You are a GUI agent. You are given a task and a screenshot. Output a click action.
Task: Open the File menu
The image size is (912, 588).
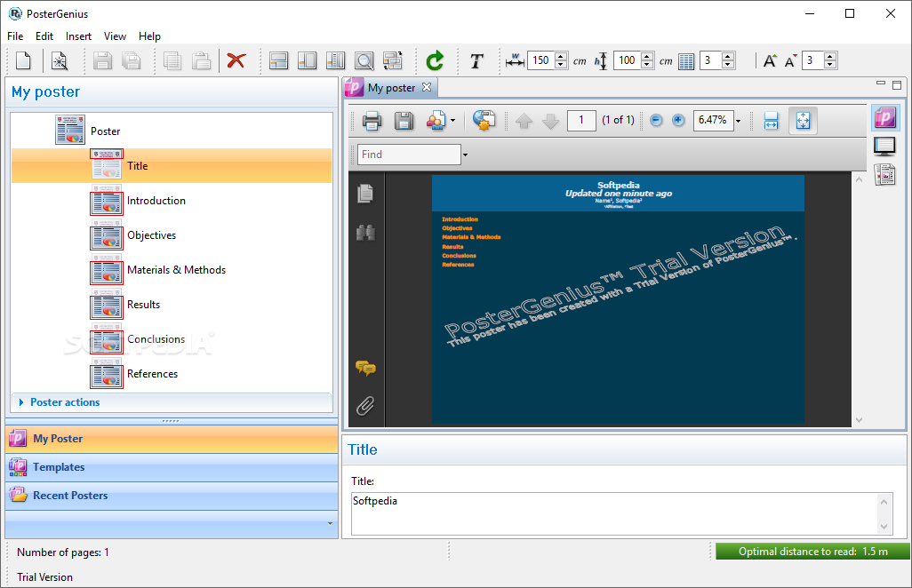point(15,36)
